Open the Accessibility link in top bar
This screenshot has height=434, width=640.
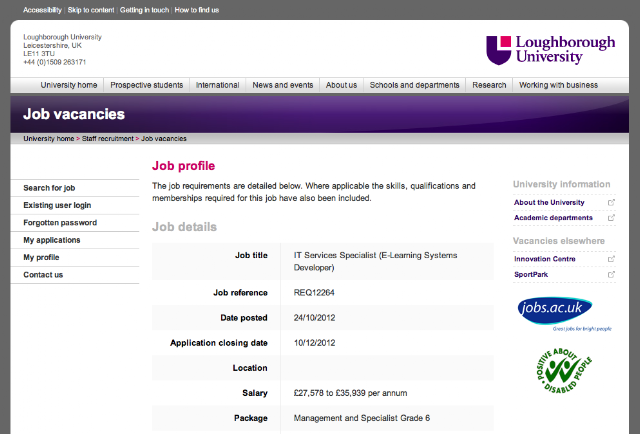(42, 10)
